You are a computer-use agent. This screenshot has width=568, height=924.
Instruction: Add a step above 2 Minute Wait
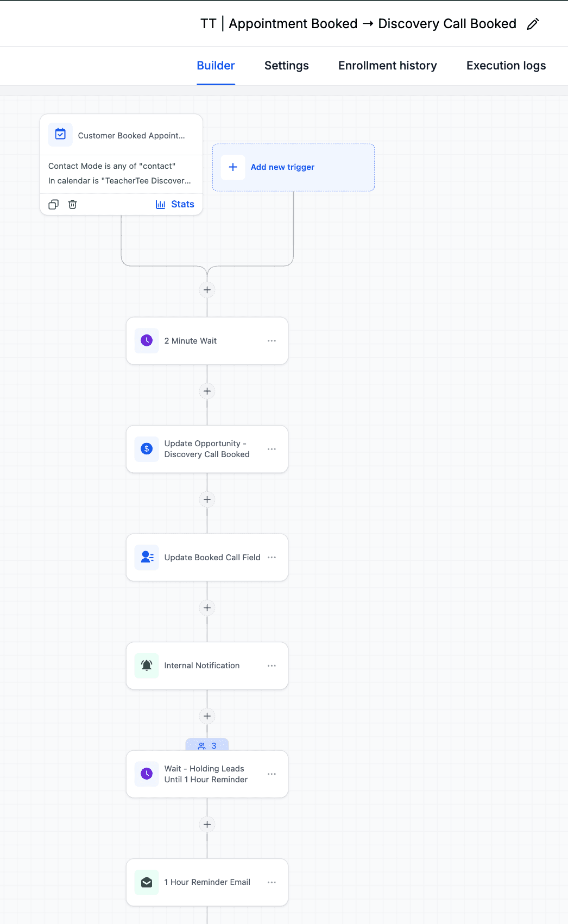coord(207,290)
